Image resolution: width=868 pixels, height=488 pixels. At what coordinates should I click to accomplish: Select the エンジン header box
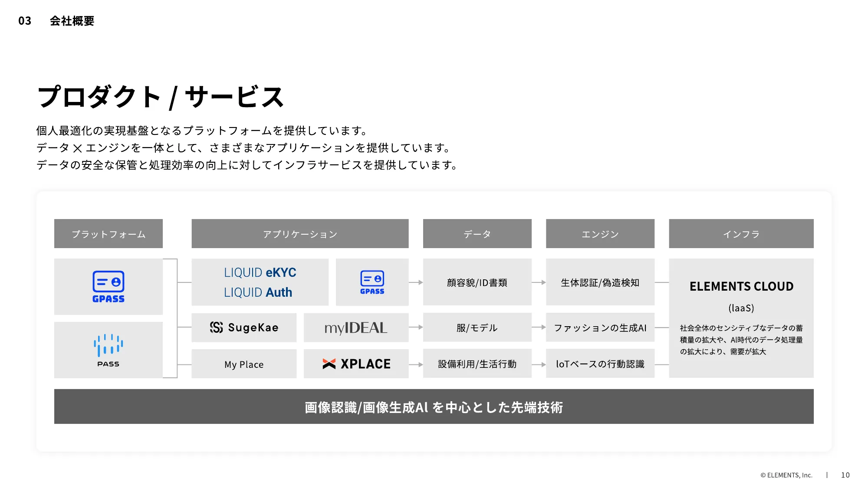pos(600,234)
